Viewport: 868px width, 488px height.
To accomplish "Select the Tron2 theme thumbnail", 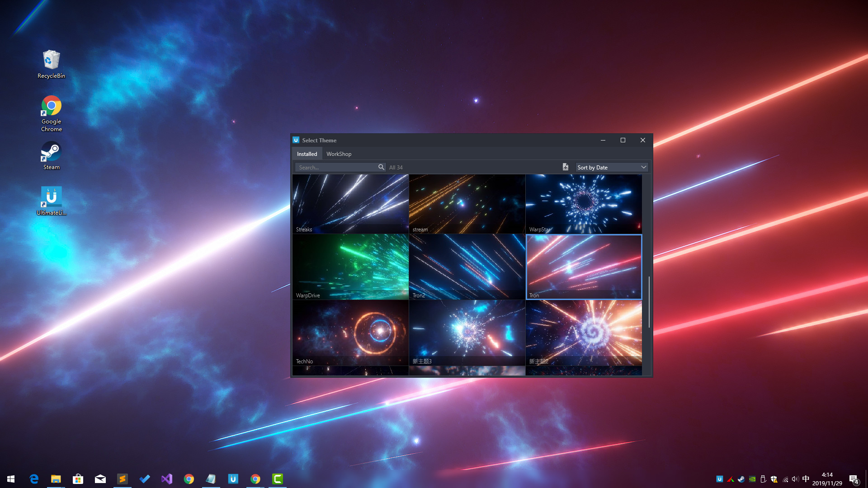I will (x=467, y=267).
